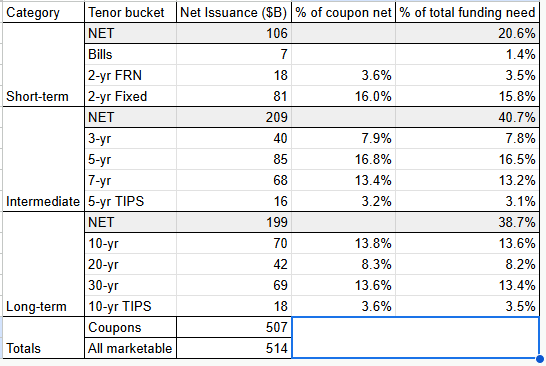Click the Bills net issuance value 7

pos(234,54)
